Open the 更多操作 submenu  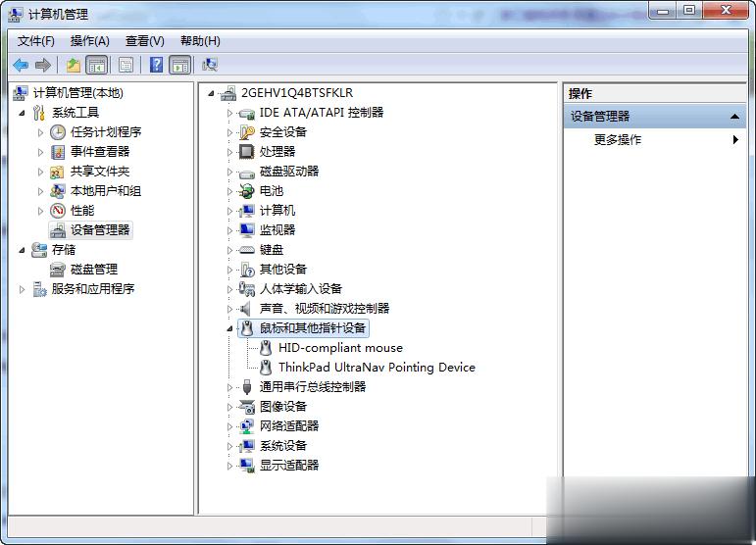(655, 140)
